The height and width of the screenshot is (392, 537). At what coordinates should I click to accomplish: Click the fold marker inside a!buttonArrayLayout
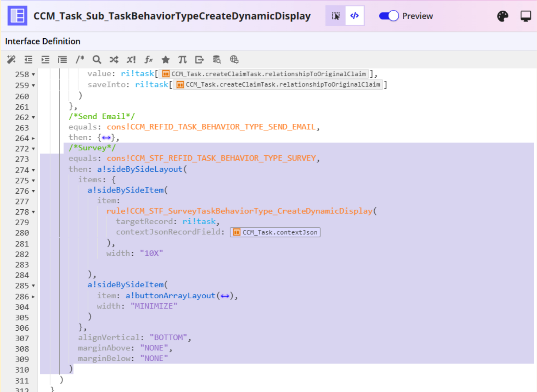(x=225, y=296)
